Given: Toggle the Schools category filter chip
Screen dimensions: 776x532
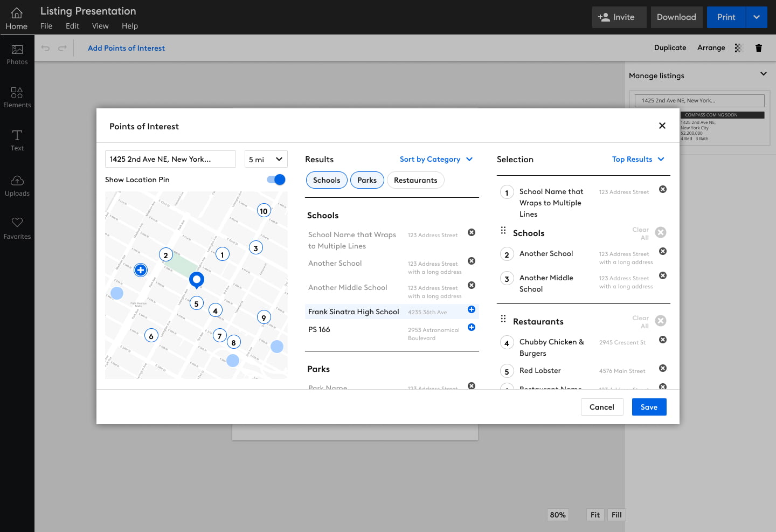Looking at the screenshot, I should pos(327,180).
